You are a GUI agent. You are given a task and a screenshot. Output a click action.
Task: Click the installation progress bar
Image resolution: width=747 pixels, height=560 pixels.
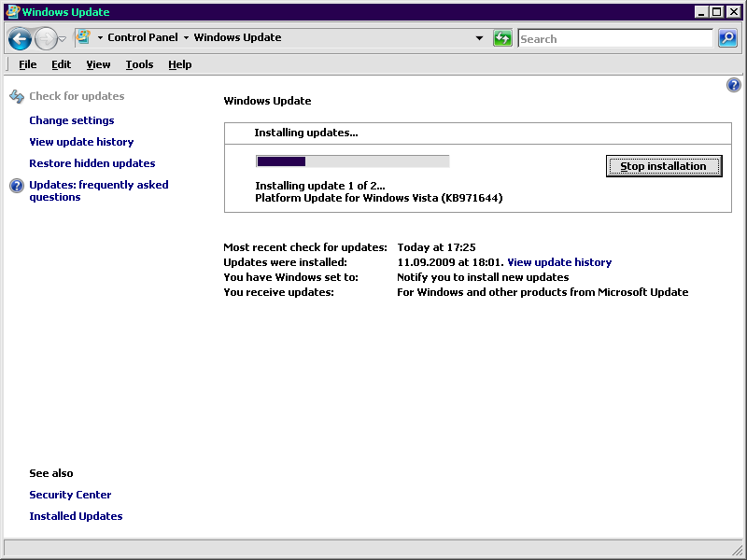point(353,160)
